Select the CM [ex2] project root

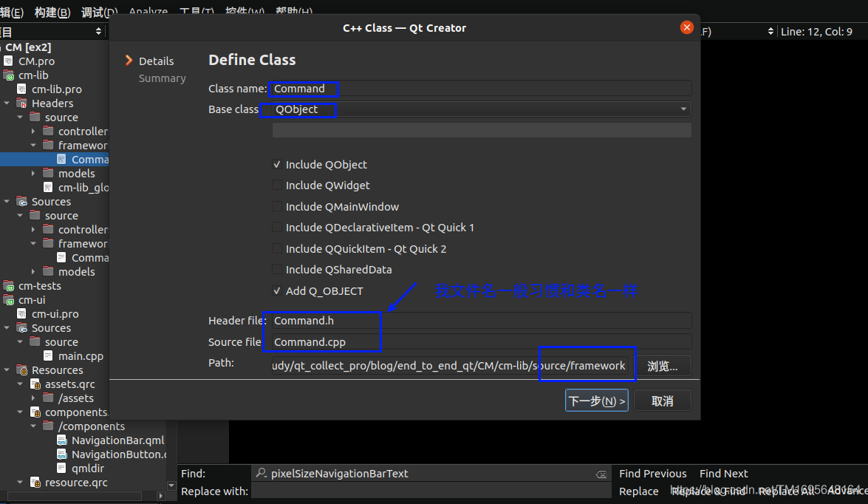[27, 47]
